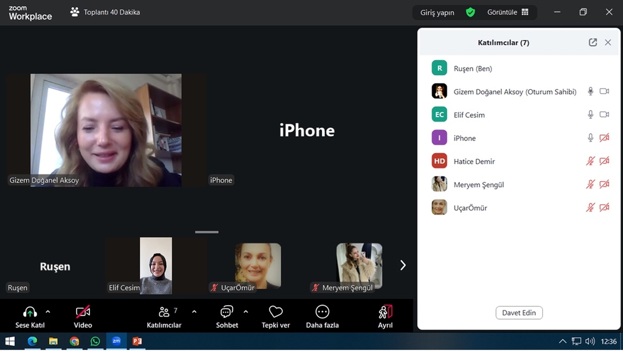Expand the chat options arrow

246,312
